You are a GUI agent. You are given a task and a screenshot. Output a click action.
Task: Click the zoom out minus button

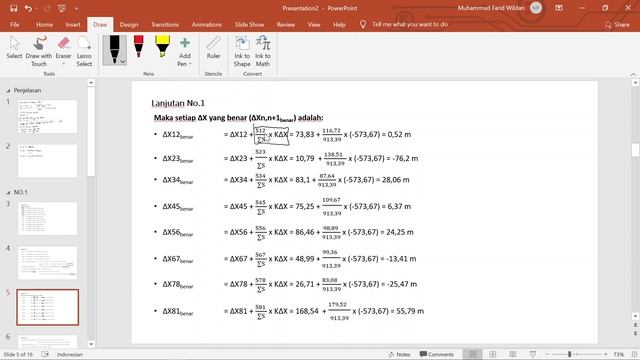coord(547,354)
